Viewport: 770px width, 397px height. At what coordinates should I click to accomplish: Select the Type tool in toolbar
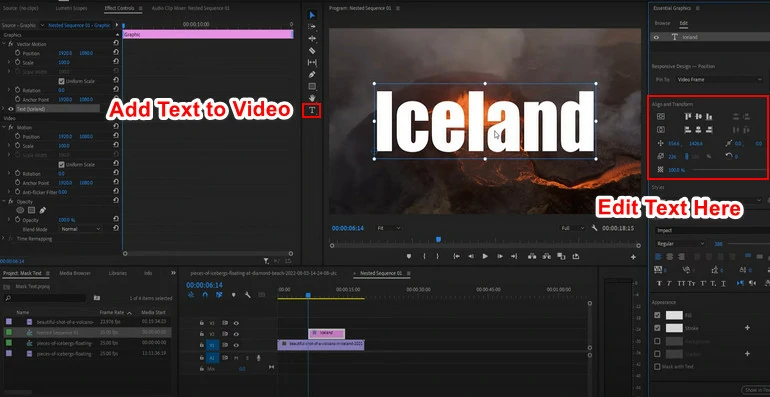[312, 111]
